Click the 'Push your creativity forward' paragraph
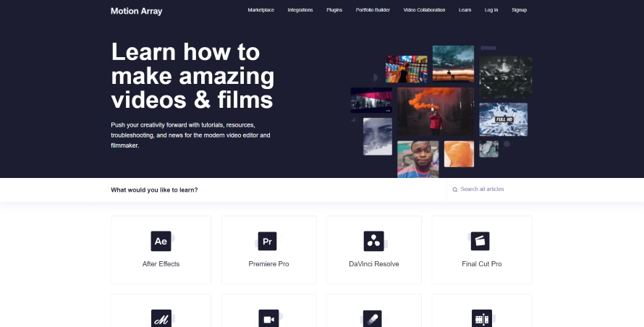This screenshot has width=644, height=327. click(190, 135)
